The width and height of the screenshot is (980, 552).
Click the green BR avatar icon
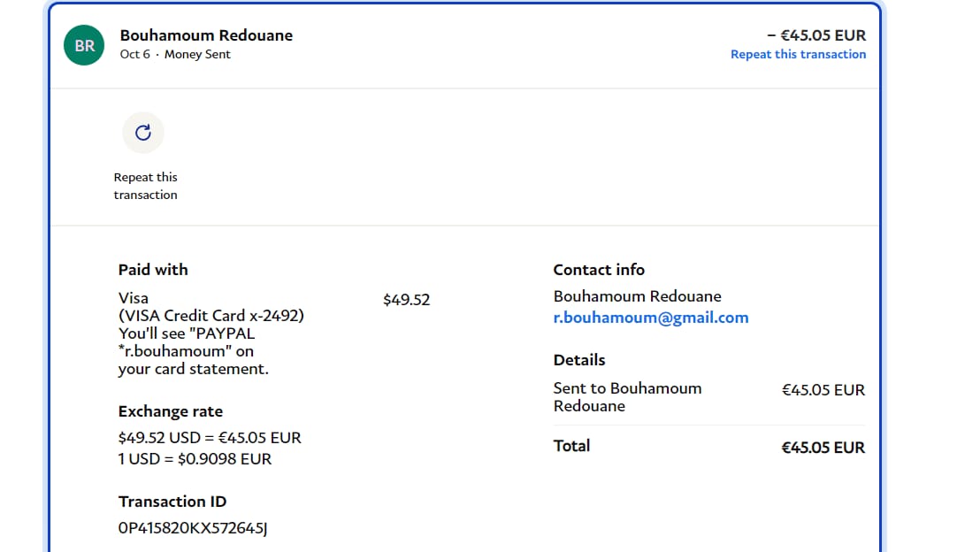(x=85, y=45)
